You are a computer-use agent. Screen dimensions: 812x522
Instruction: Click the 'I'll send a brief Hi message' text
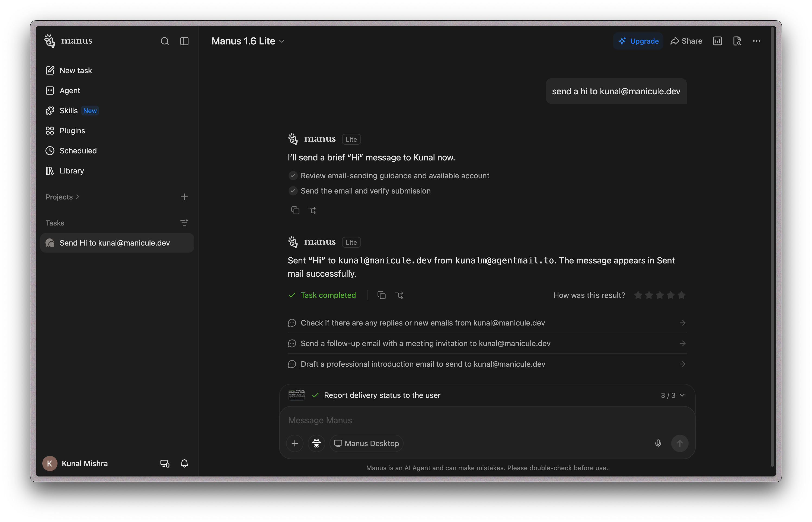pyautogui.click(x=371, y=158)
